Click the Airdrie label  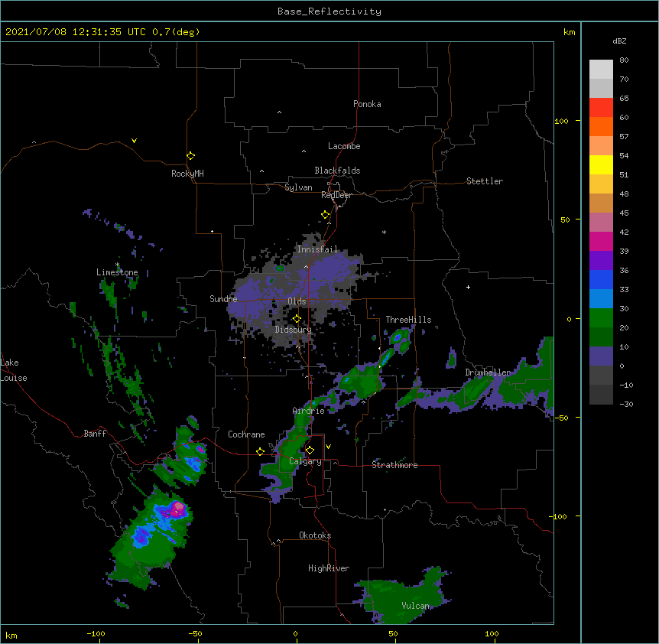309,411
